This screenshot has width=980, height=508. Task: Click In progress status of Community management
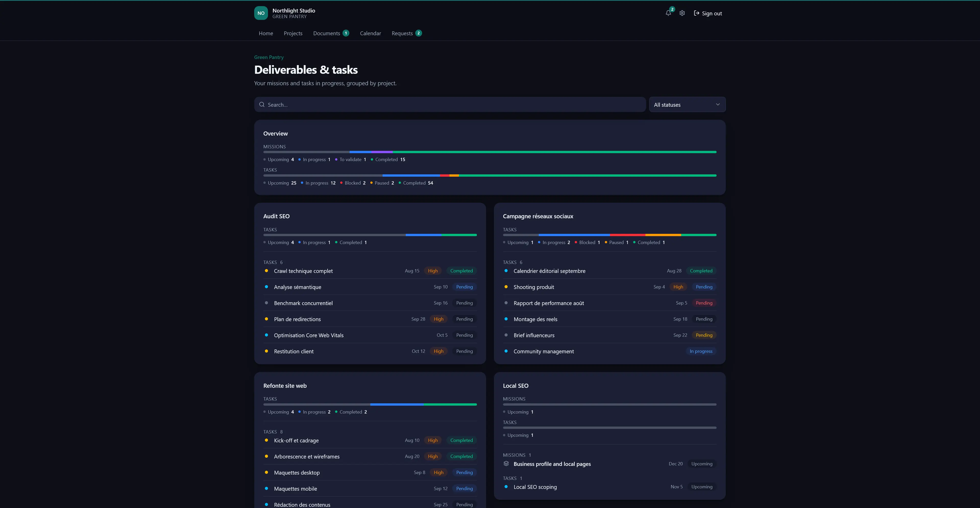click(701, 351)
